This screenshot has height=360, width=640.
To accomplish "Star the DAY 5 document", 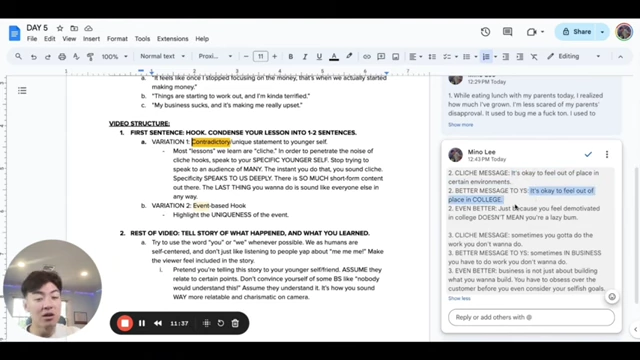I will (60, 28).
